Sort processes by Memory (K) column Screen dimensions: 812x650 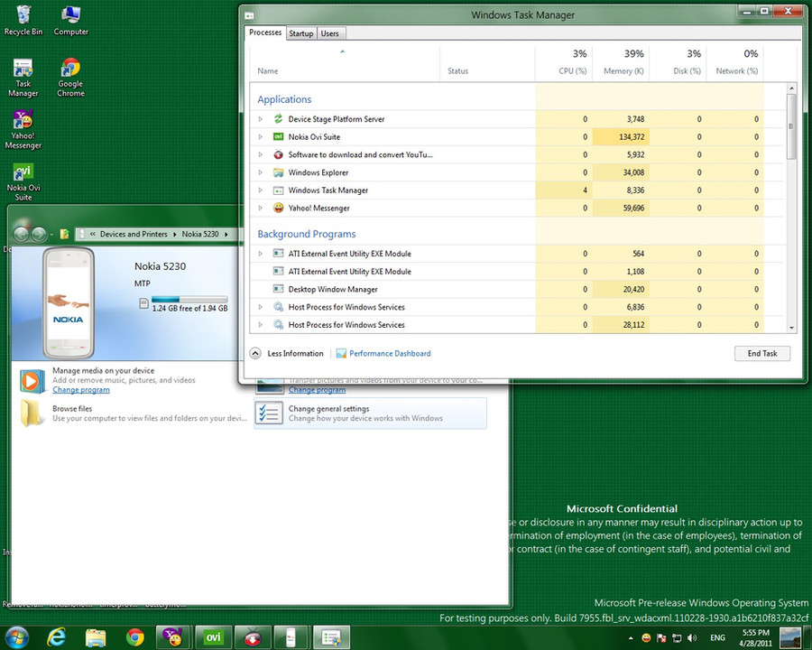tap(621, 64)
